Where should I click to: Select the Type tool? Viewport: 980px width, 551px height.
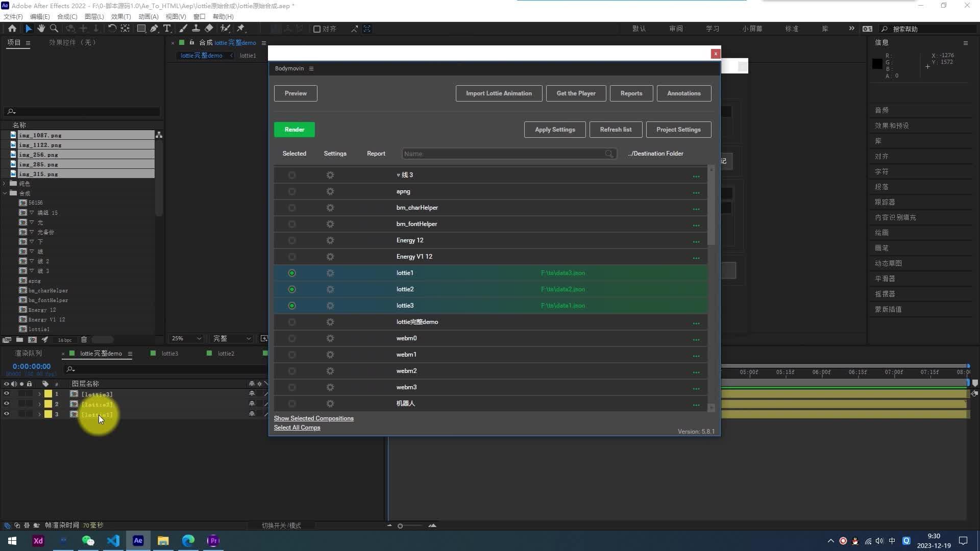pyautogui.click(x=167, y=29)
